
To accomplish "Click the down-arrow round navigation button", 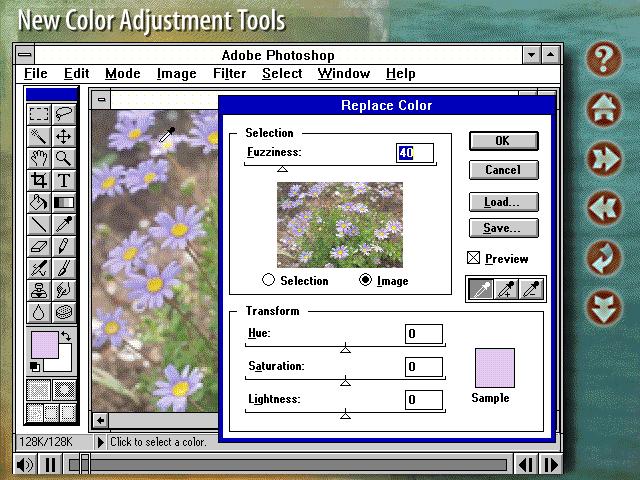I will [604, 307].
